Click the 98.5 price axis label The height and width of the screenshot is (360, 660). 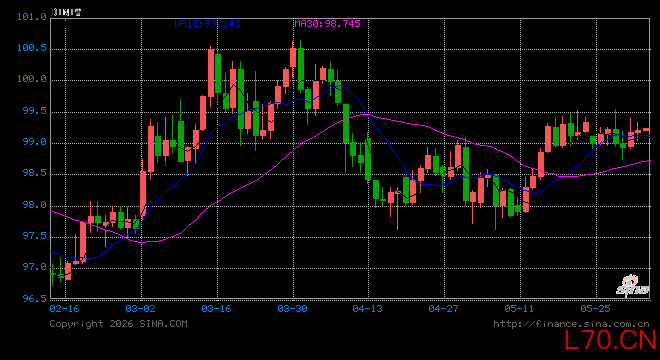click(35, 173)
